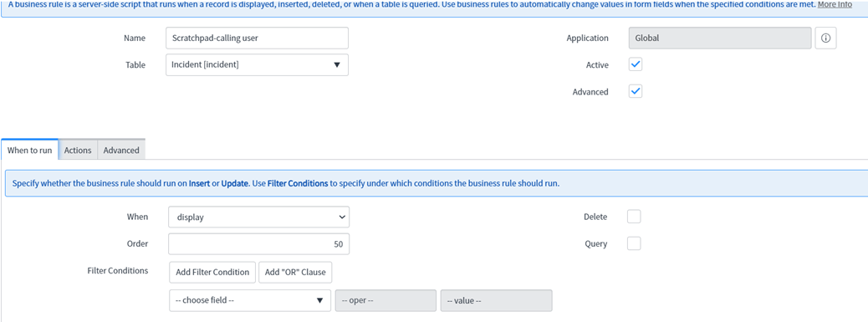Open the More Info link
The image size is (868, 322).
(x=835, y=4)
